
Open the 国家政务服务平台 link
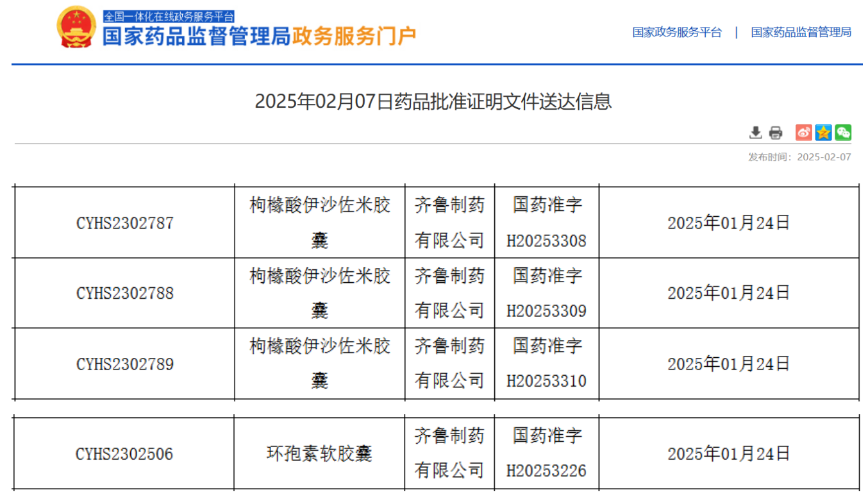click(677, 32)
